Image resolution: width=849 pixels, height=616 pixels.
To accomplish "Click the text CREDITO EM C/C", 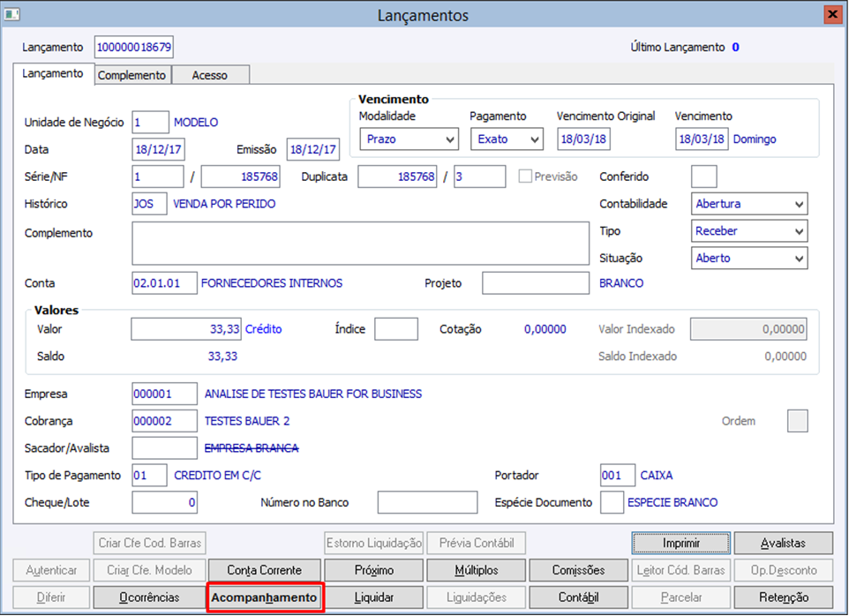I will coord(217,476).
